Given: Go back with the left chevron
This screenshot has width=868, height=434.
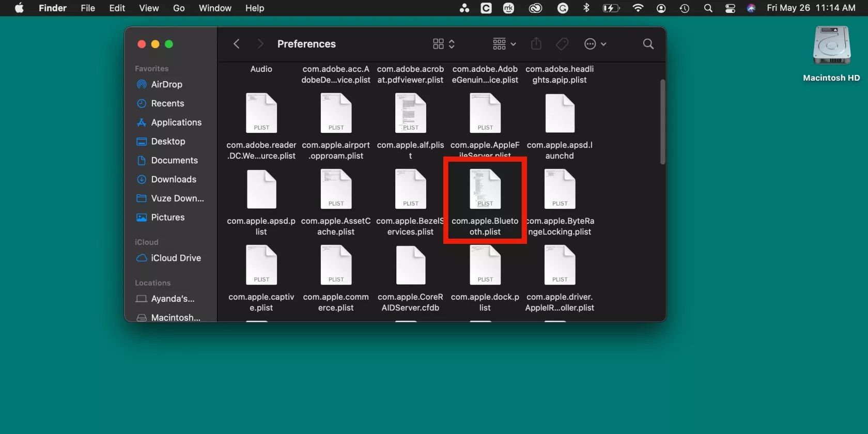Looking at the screenshot, I should [x=237, y=44].
